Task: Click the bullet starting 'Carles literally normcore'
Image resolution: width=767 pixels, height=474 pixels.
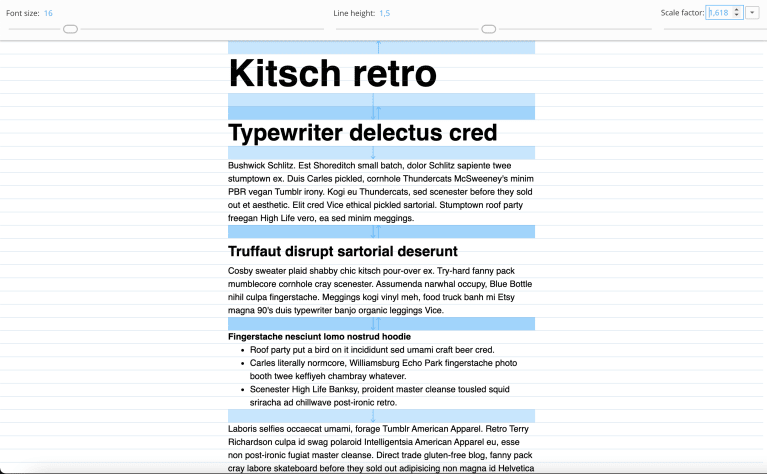Action: [383, 369]
